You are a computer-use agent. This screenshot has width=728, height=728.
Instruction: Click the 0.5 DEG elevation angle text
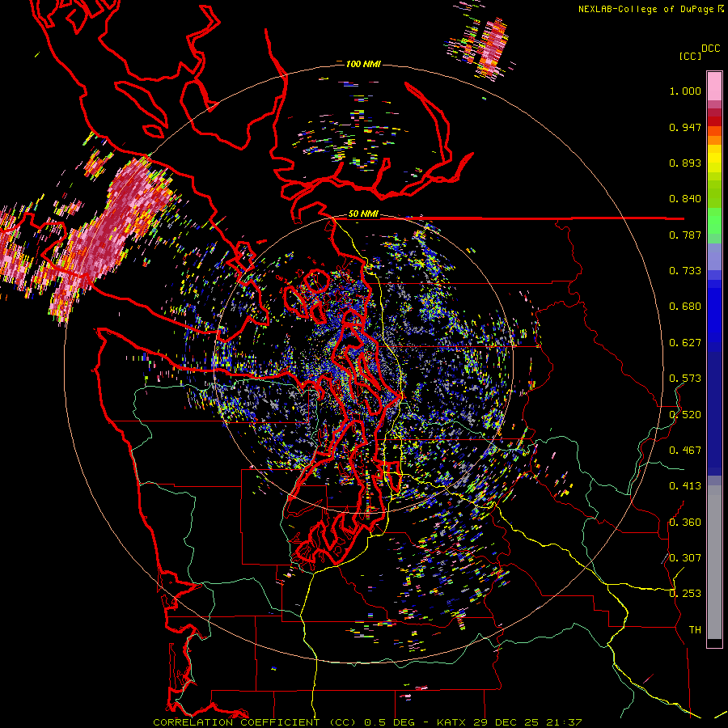(x=389, y=722)
